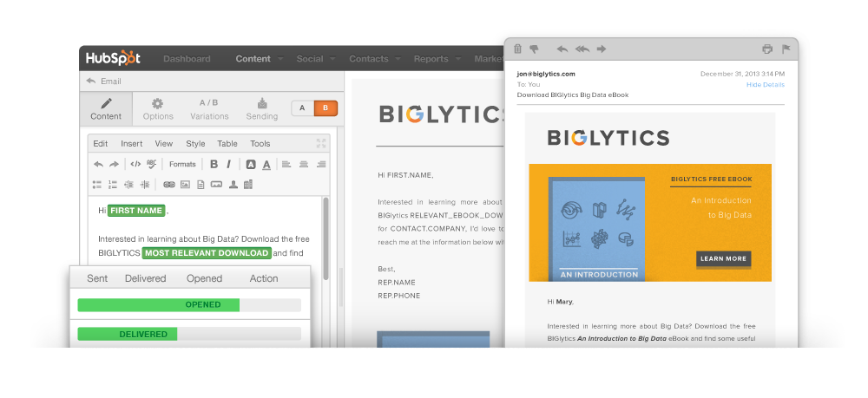This screenshot has height=398, width=868.
Task: Decrease the indent
Action: (x=129, y=185)
